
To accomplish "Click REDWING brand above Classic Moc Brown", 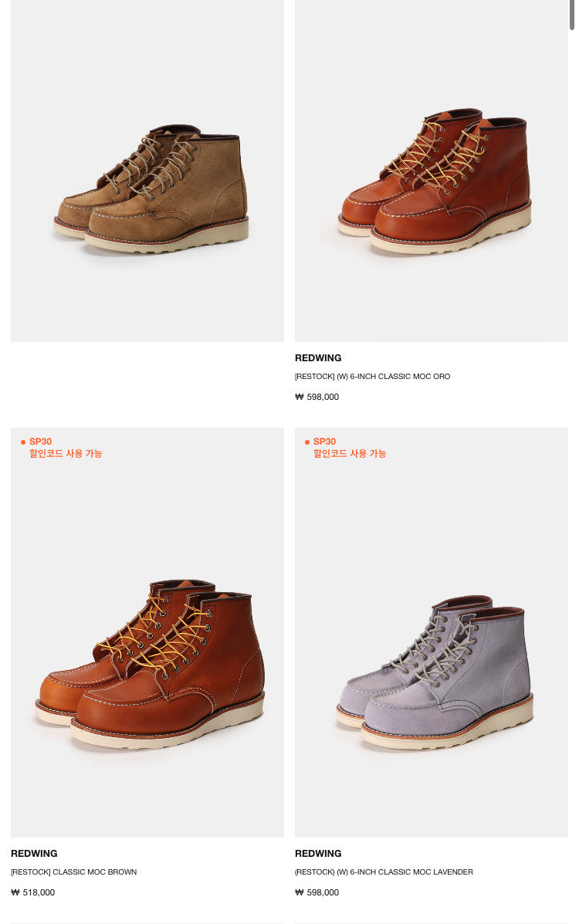I will tap(34, 853).
